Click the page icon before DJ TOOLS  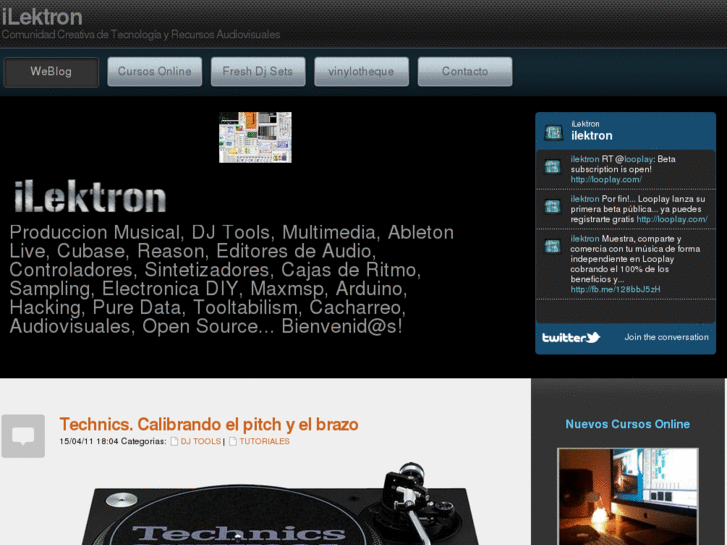(x=174, y=441)
